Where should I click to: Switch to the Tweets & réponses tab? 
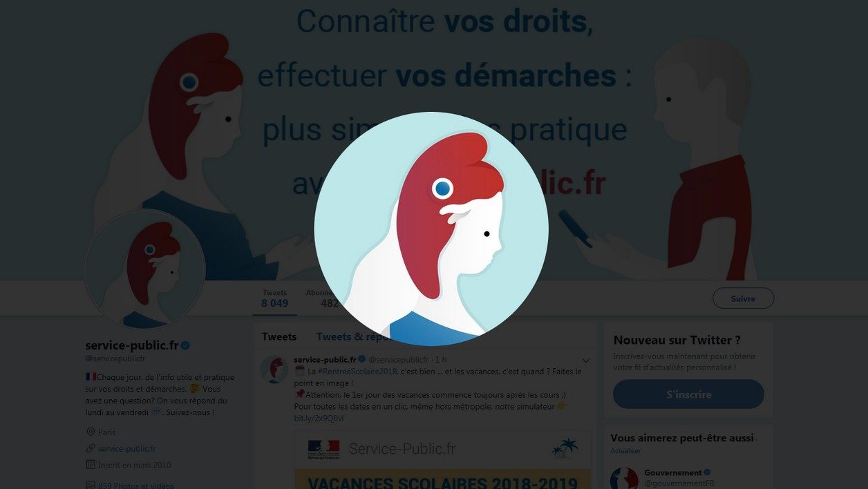pyautogui.click(x=352, y=337)
